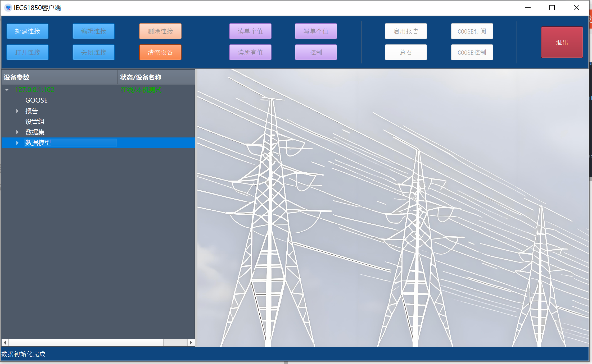
Task: Click the 启用报告 button
Action: (x=406, y=31)
